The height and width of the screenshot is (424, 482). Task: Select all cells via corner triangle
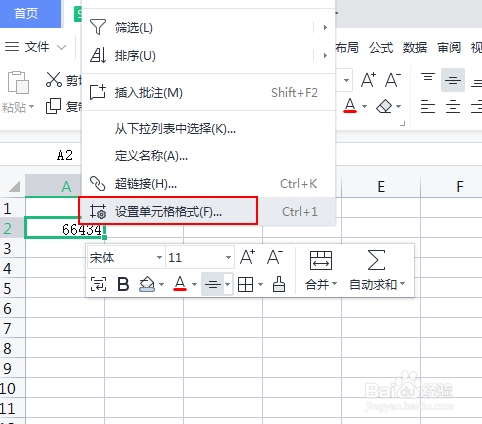(x=13, y=186)
